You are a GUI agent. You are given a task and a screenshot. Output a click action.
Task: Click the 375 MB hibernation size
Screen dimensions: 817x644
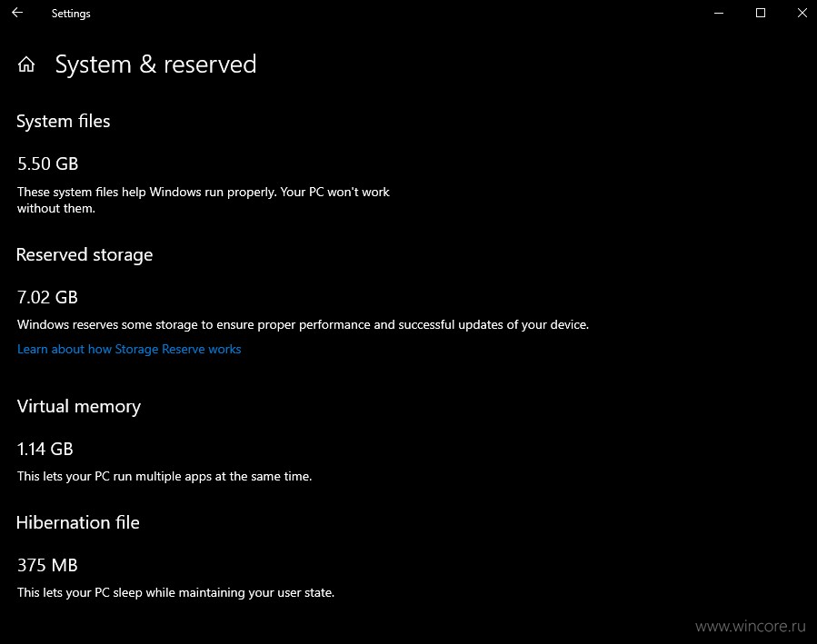47,565
